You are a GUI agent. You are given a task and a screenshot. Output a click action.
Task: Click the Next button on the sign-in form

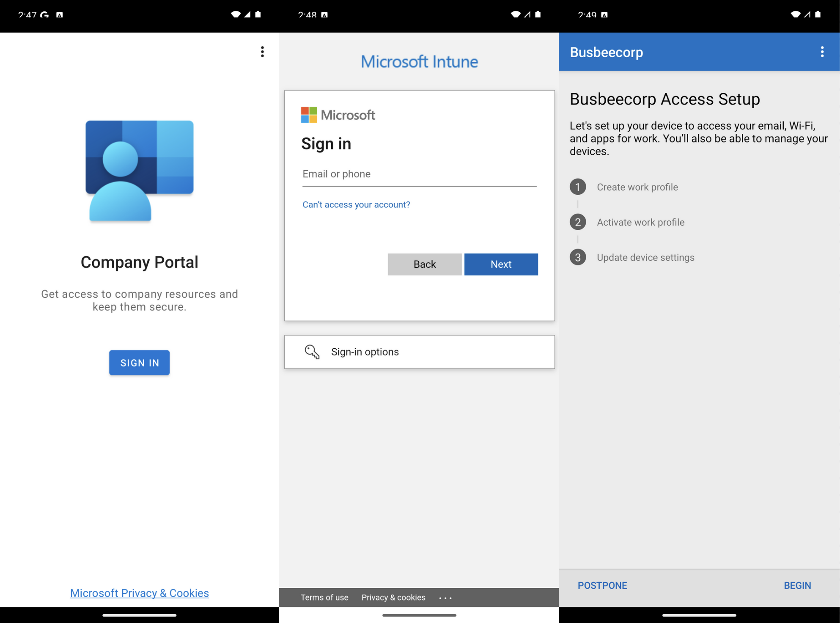click(x=501, y=264)
